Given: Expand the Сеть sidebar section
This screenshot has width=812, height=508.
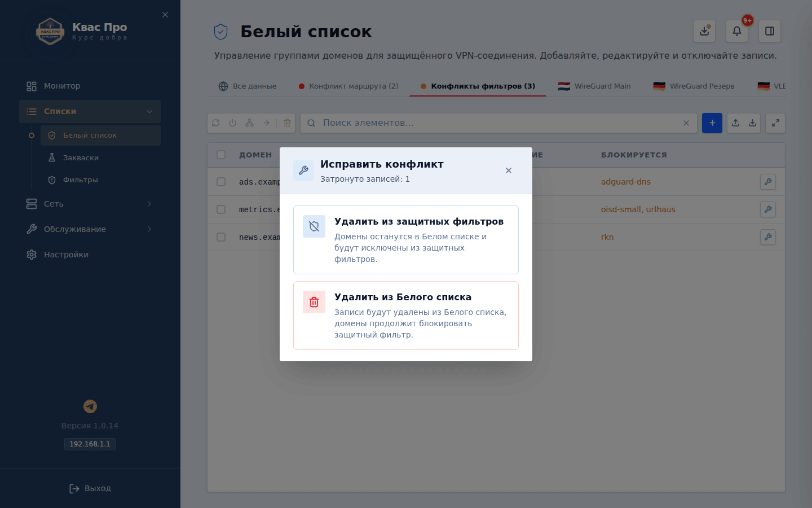Looking at the screenshot, I should [x=90, y=204].
